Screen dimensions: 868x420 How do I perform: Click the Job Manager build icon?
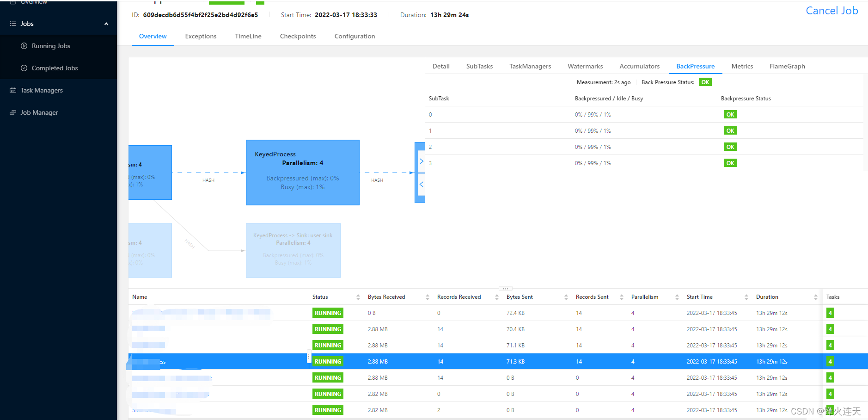click(x=13, y=112)
